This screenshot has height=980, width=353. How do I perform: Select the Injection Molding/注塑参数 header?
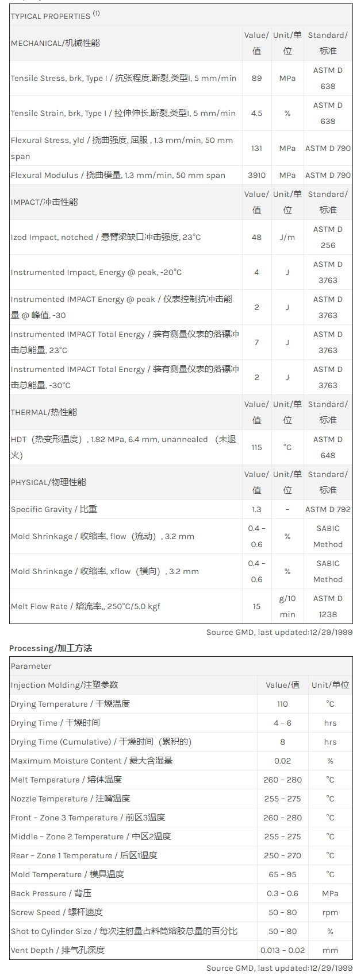tap(64, 685)
